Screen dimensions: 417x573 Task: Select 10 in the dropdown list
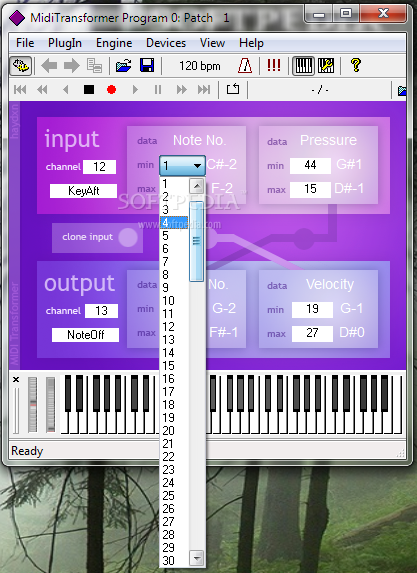point(174,301)
